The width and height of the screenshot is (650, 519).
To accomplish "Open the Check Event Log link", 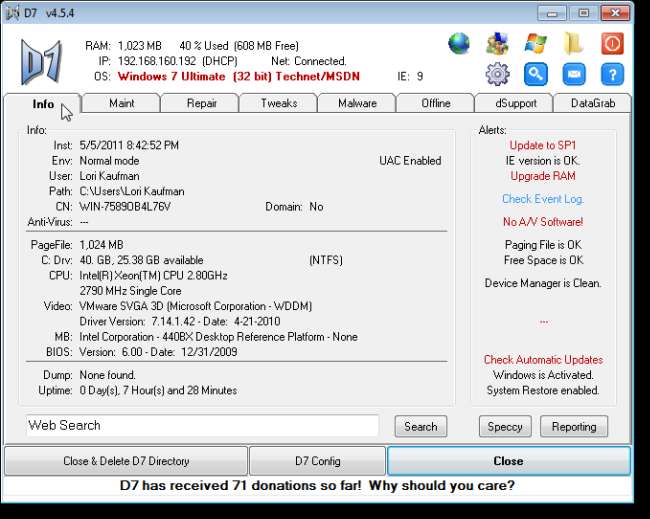I will click(543, 199).
